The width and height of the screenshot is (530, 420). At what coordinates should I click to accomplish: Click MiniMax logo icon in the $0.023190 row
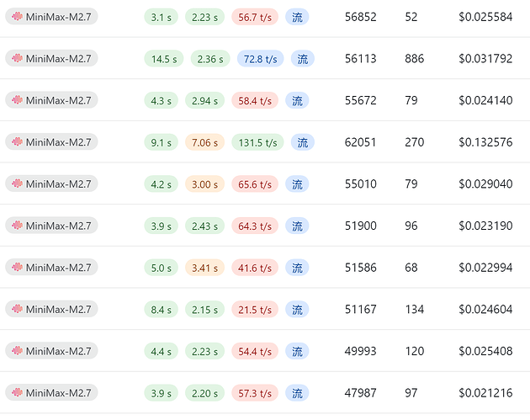(x=17, y=226)
